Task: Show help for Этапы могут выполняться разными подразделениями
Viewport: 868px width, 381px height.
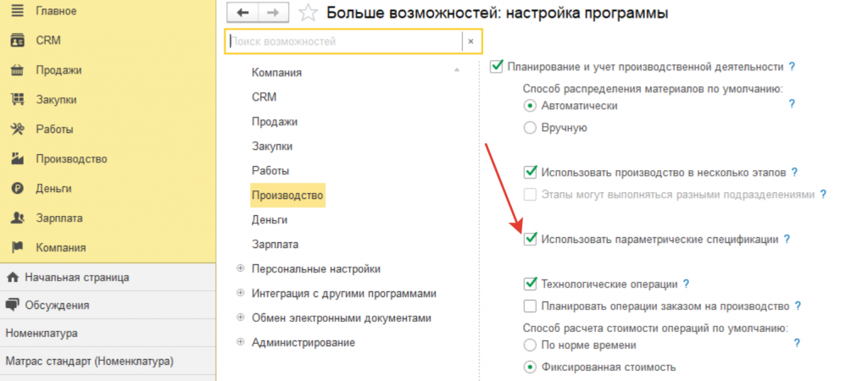Action: (x=823, y=194)
